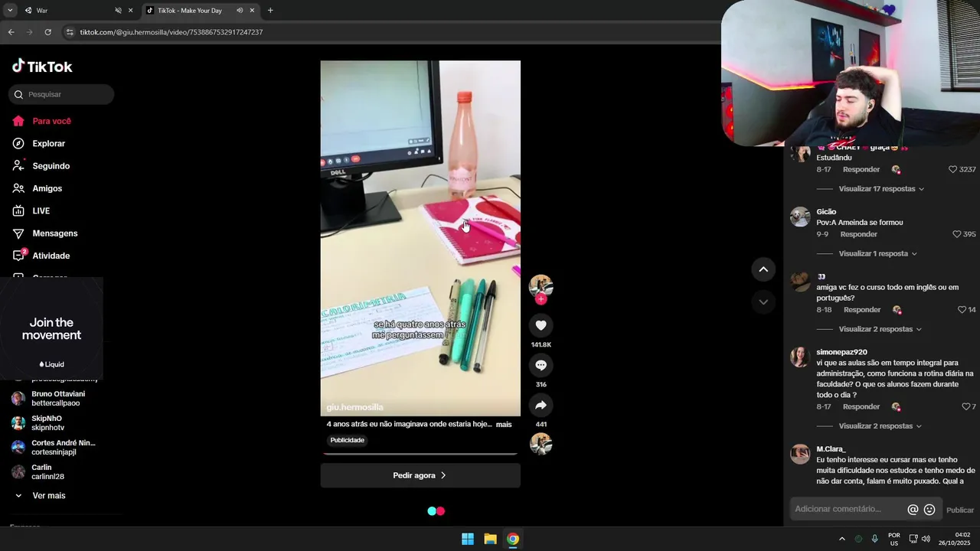980x551 pixels.
Task: Click the Publicar button
Action: [960, 510]
